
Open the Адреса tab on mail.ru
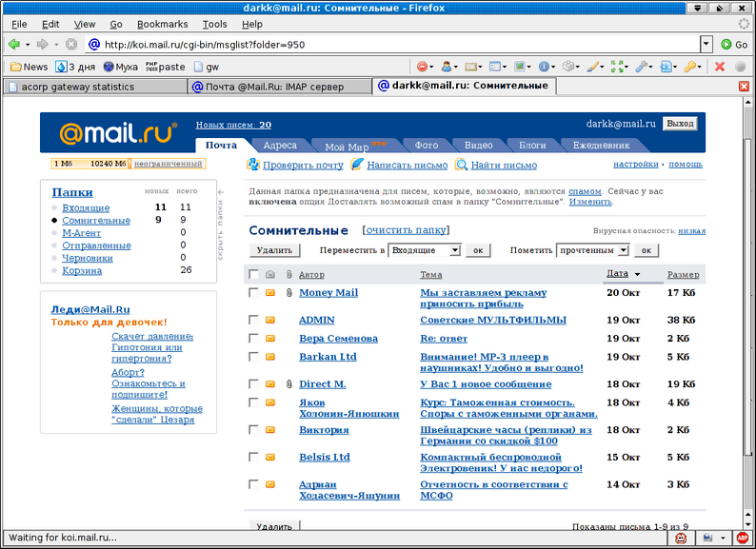coord(280,145)
